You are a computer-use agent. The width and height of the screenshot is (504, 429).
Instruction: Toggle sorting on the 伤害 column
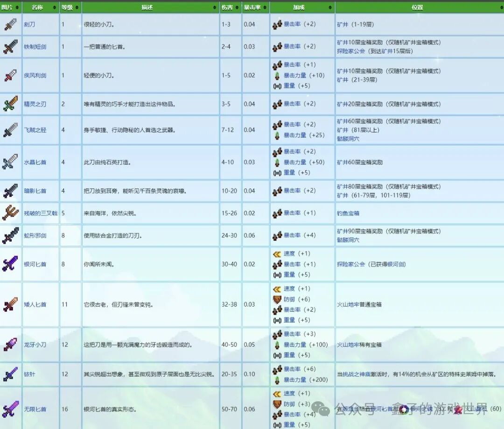click(x=229, y=7)
